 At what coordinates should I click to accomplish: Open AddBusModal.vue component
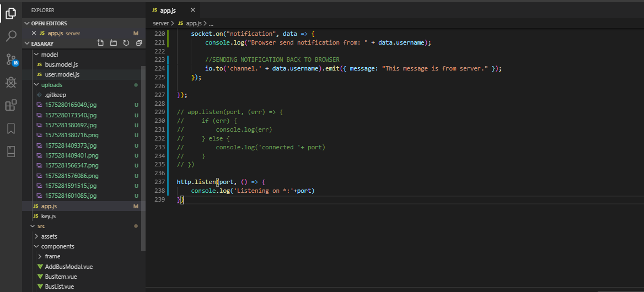(68, 267)
